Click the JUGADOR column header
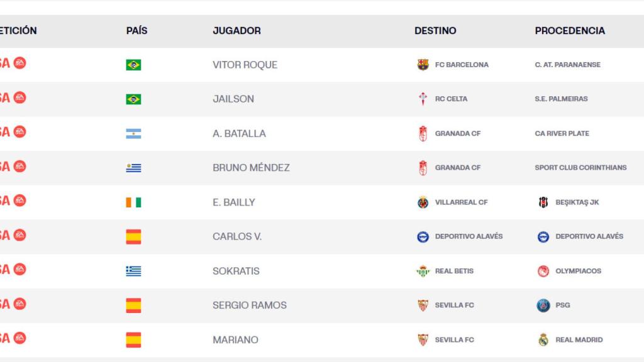Viewport: 644px width, 362px height. 236,30
